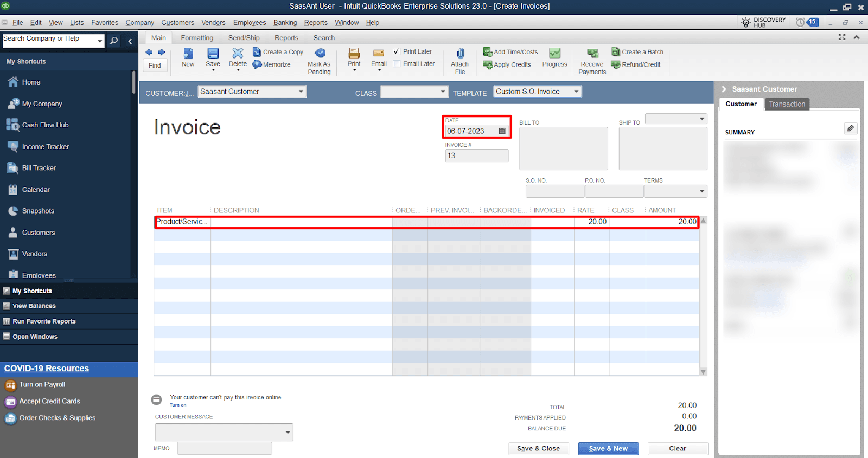Open Class dropdown
The height and width of the screenshot is (458, 868).
443,92
